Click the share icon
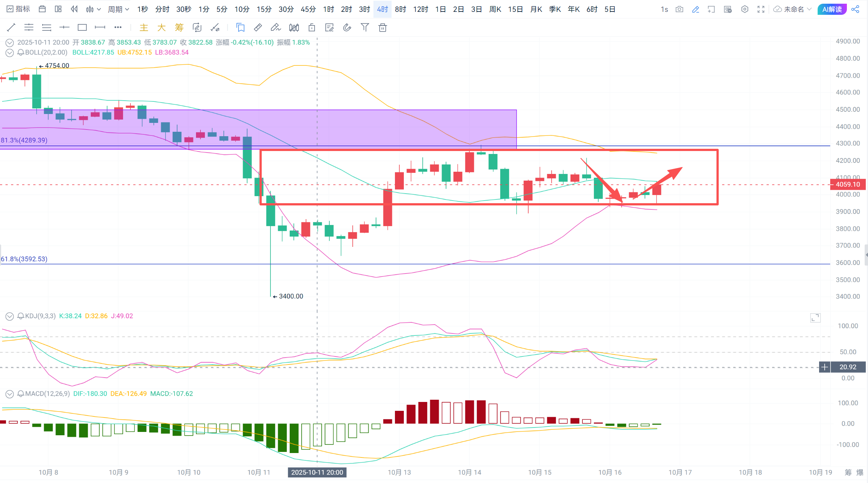The image size is (868, 483). (x=855, y=9)
